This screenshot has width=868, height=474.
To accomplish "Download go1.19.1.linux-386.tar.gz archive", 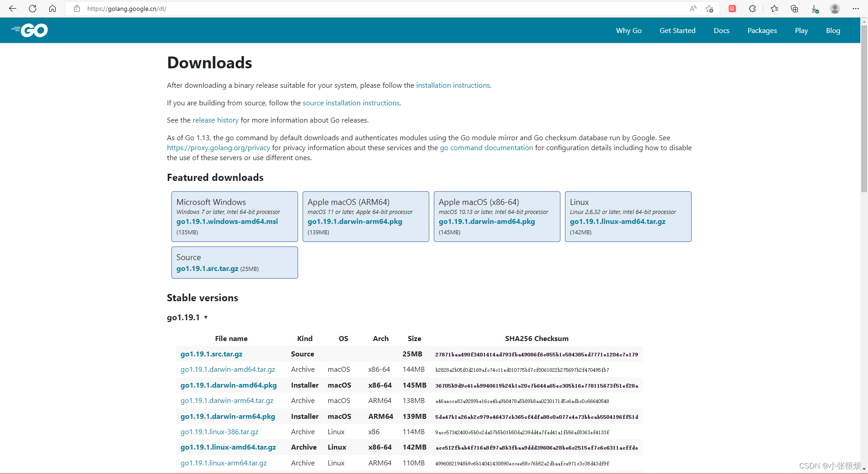I will (219, 432).
